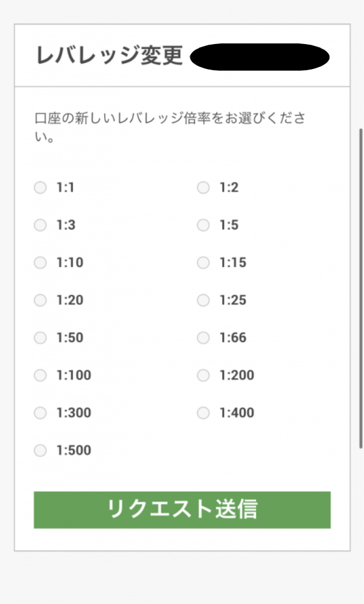Pick the 1:300 leverage ratio
This screenshot has width=364, height=604.
[40, 413]
